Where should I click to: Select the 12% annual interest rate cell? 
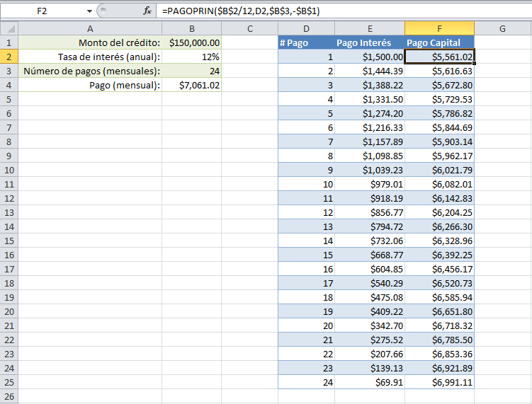pos(191,57)
